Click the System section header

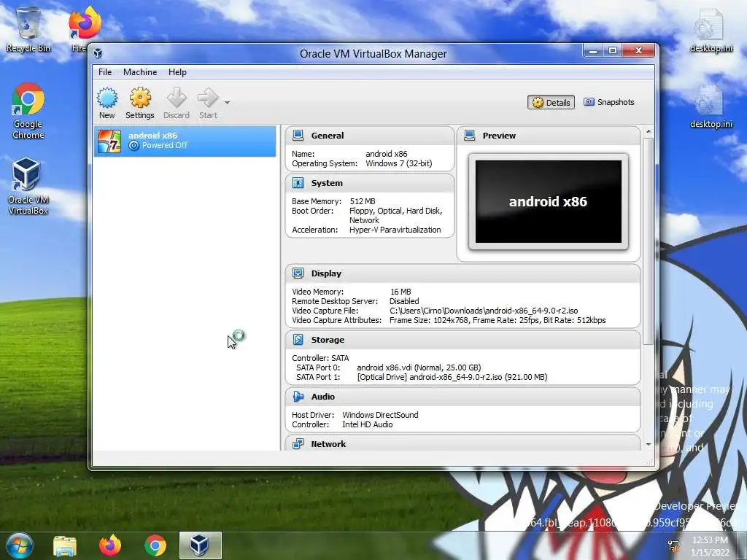[370, 183]
